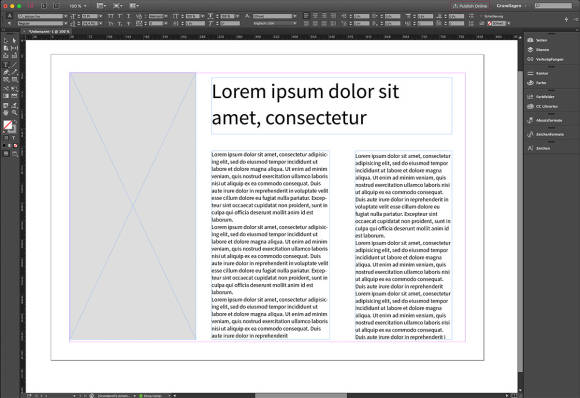
Task: Select the Hand tool
Action: click(6, 112)
